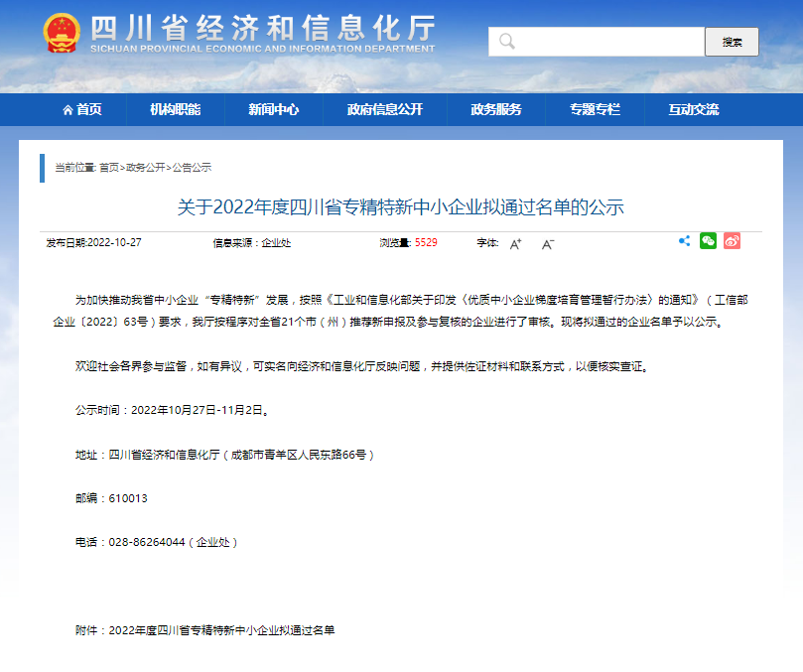This screenshot has height=672, width=803.
Task: Open 政务服务 navigation item
Action: pyautogui.click(x=495, y=110)
